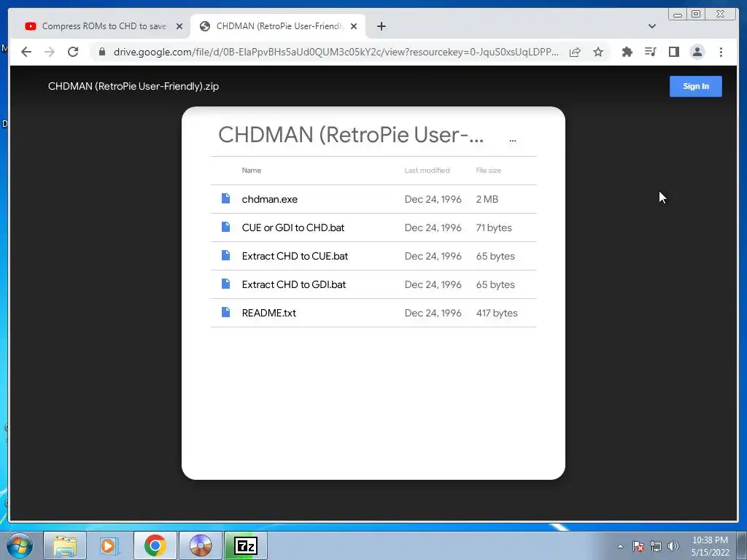Open a new browser tab
This screenshot has height=560, width=747.
[381, 26]
